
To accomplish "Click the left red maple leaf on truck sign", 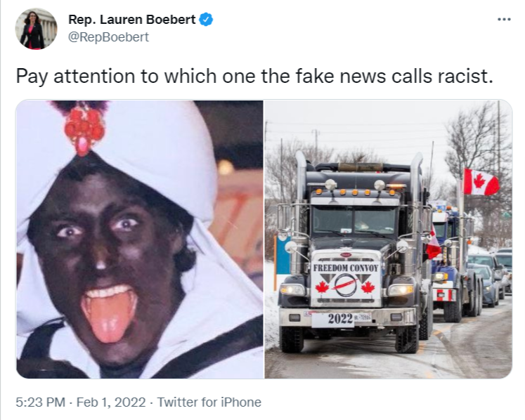I will coord(322,287).
